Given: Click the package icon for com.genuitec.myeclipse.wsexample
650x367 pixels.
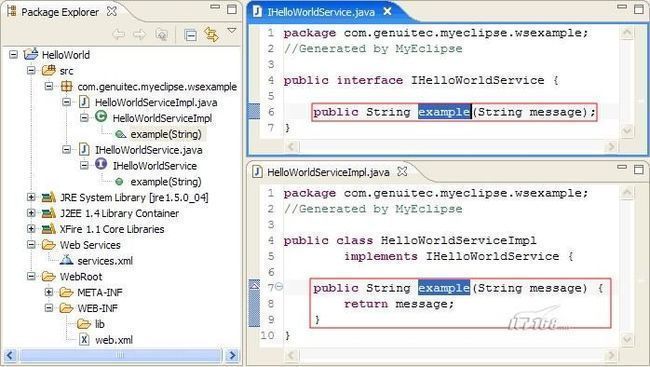Looking at the screenshot, I should (x=66, y=86).
